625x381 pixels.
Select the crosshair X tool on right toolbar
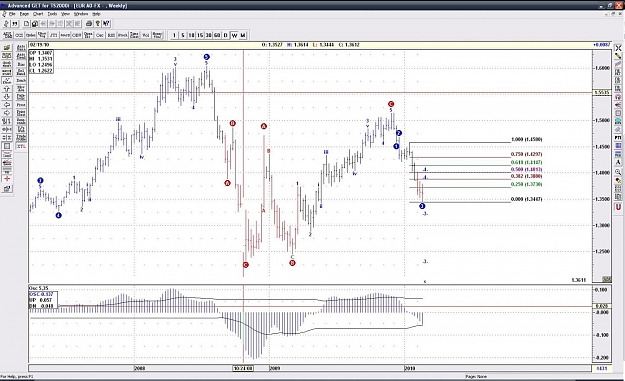coord(618,48)
